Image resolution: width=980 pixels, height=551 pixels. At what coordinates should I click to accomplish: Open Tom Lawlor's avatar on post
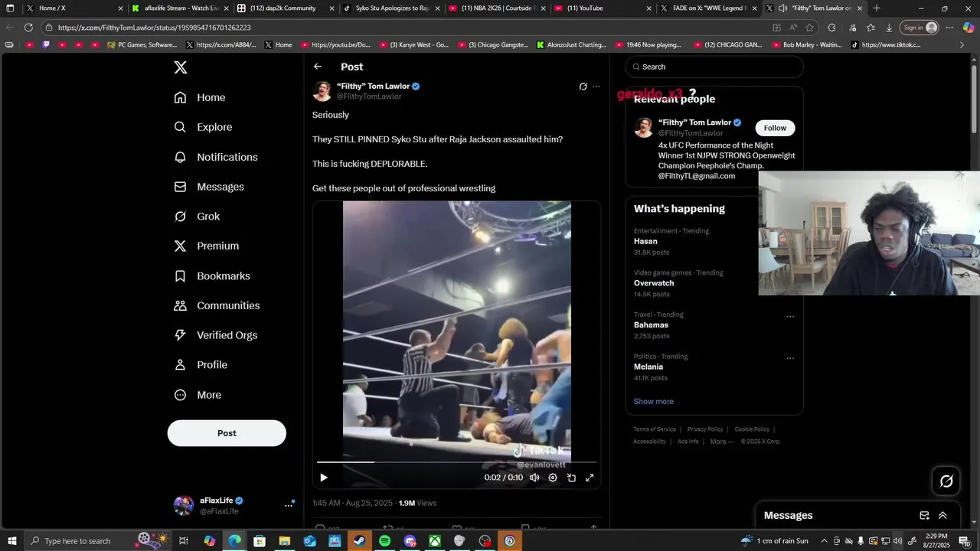pos(322,91)
